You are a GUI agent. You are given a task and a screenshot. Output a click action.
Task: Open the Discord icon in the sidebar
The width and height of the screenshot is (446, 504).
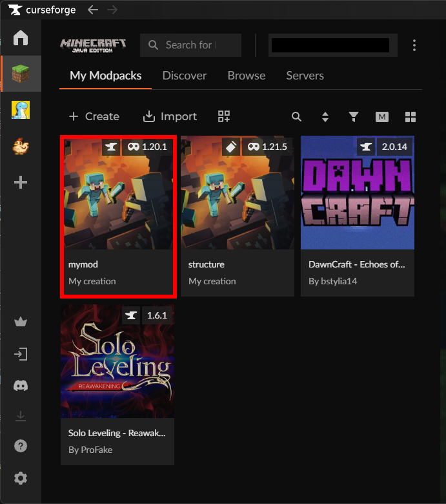click(21, 385)
